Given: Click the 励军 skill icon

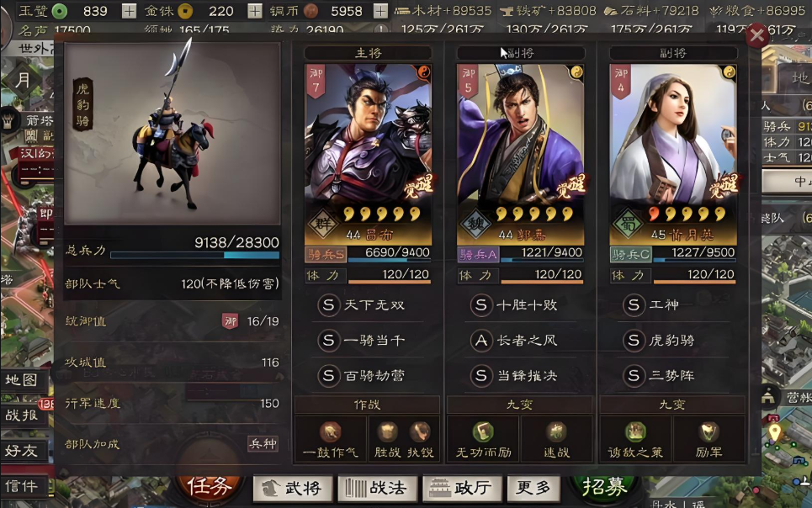Looking at the screenshot, I should [x=709, y=431].
